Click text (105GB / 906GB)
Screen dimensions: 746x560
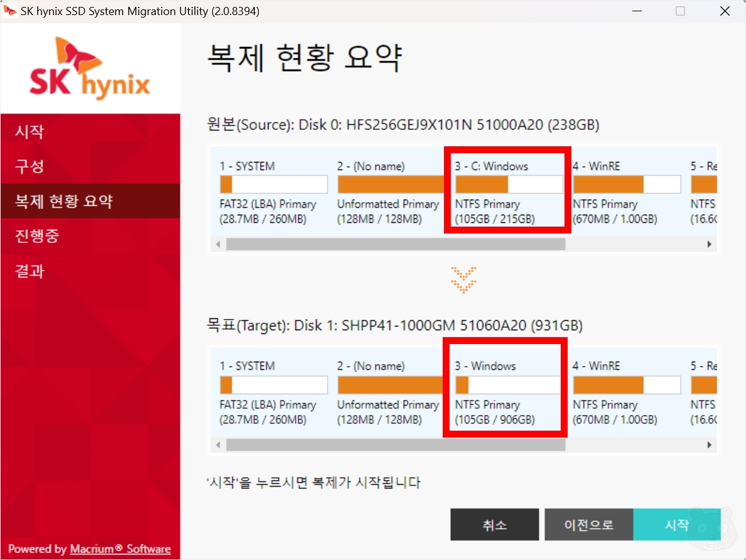(495, 419)
